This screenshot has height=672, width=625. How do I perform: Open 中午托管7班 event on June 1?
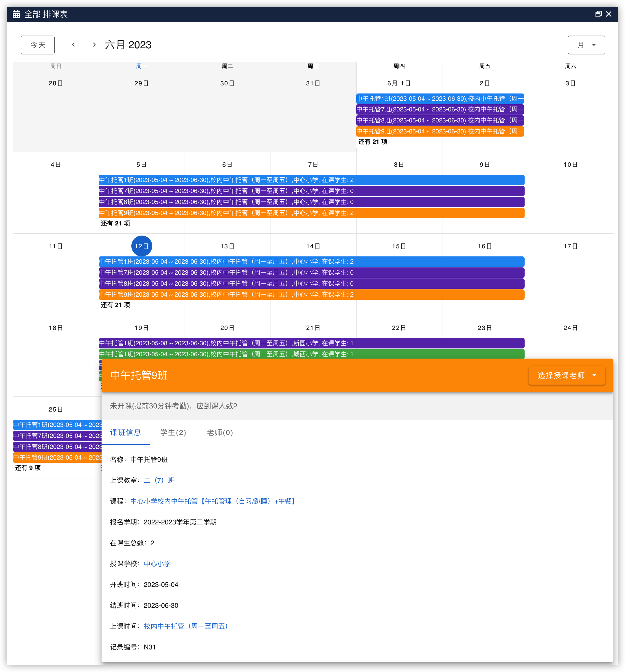click(x=440, y=109)
